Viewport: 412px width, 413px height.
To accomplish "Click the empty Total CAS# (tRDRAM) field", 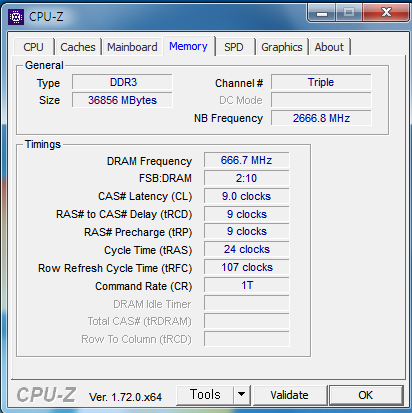I will coord(247,321).
